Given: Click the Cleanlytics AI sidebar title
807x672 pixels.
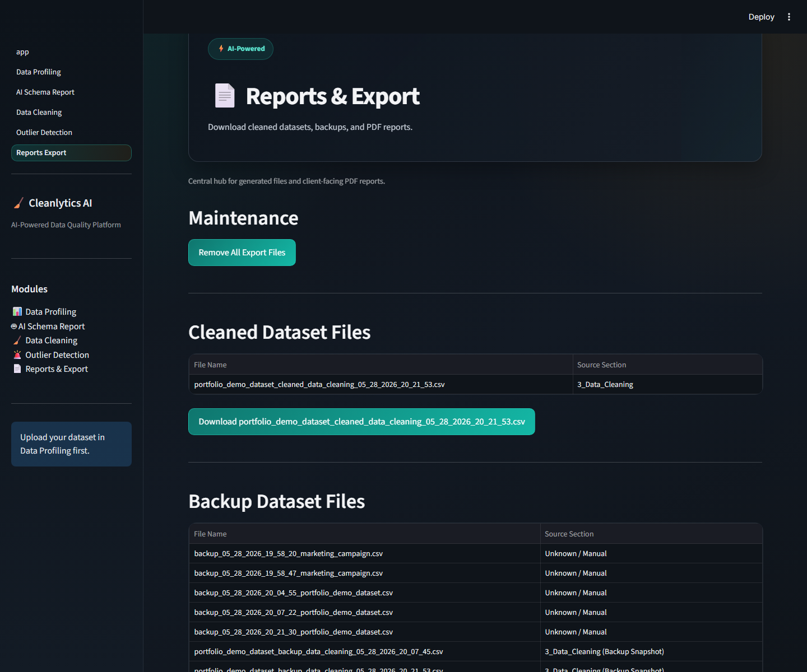Looking at the screenshot, I should pyautogui.click(x=61, y=203).
